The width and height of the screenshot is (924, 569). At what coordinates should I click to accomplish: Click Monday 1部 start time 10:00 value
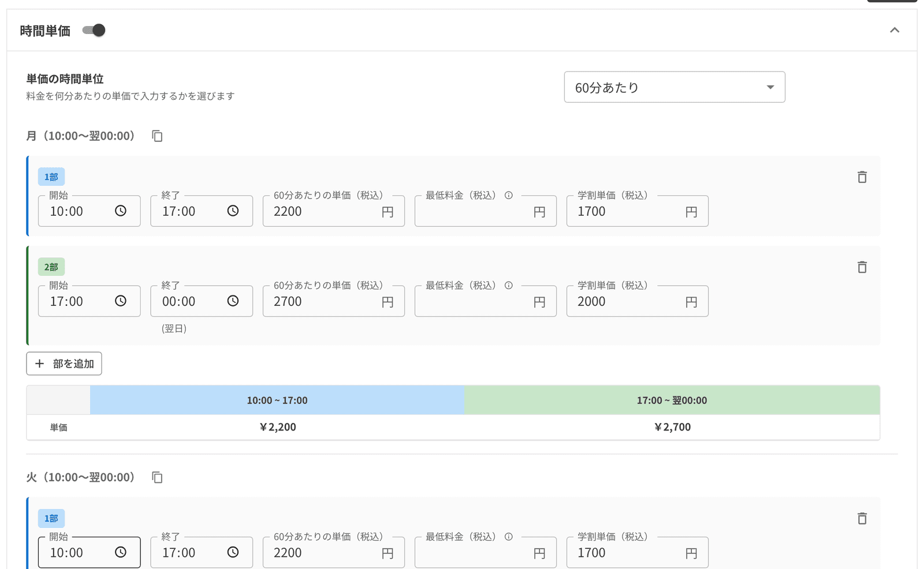click(x=66, y=211)
